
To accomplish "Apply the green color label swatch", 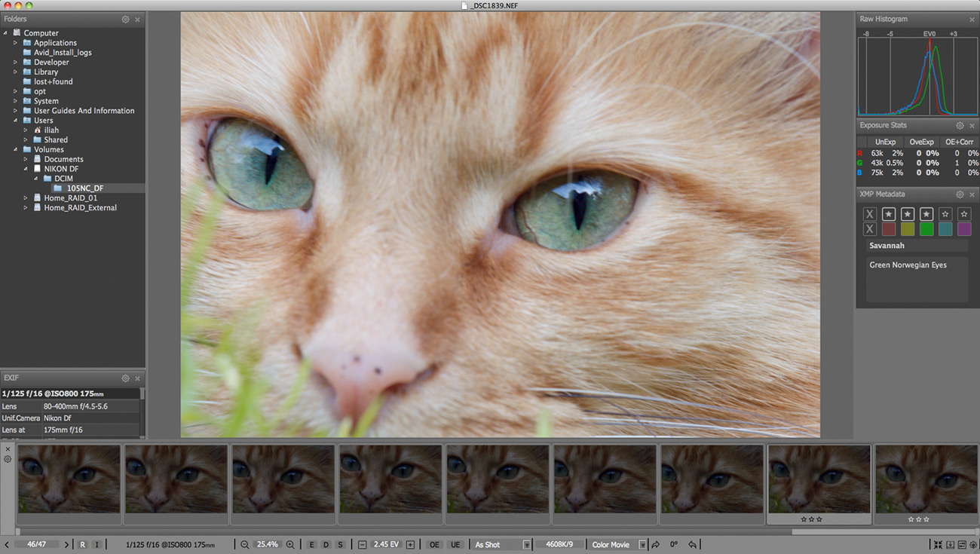I will (x=926, y=229).
